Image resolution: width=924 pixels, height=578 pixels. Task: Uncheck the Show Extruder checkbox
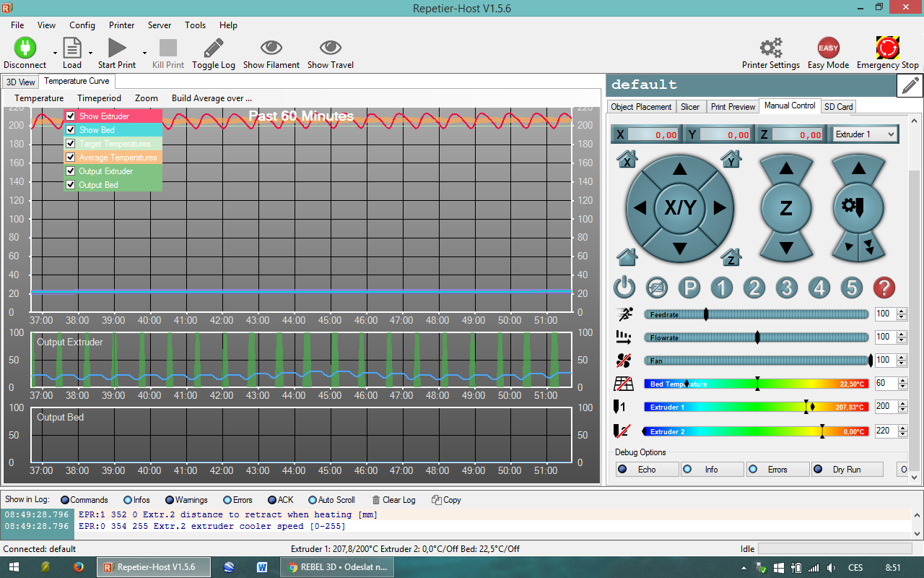tap(71, 116)
